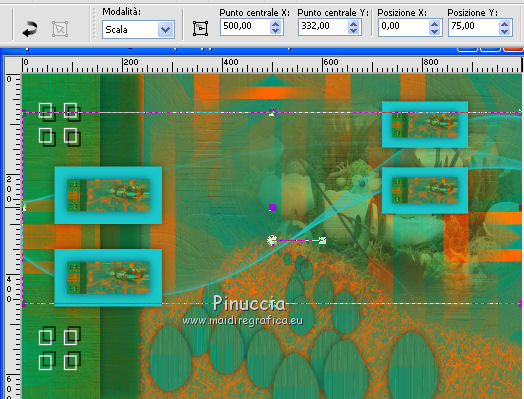Click the center pivot point icon

click(x=201, y=28)
